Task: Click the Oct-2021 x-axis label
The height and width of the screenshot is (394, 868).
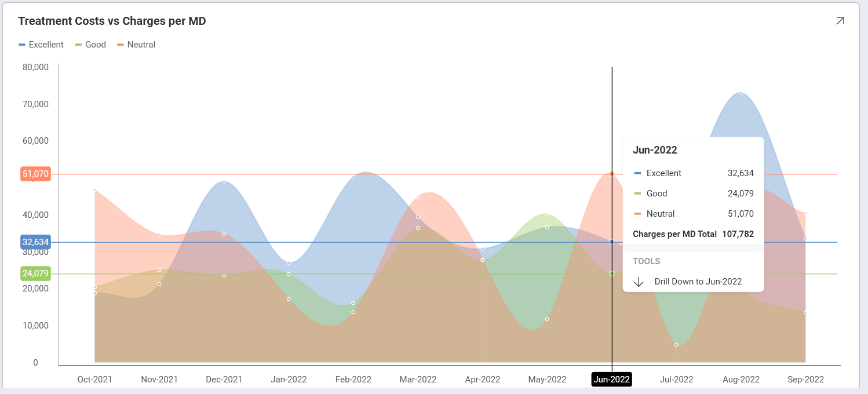Action: point(94,380)
